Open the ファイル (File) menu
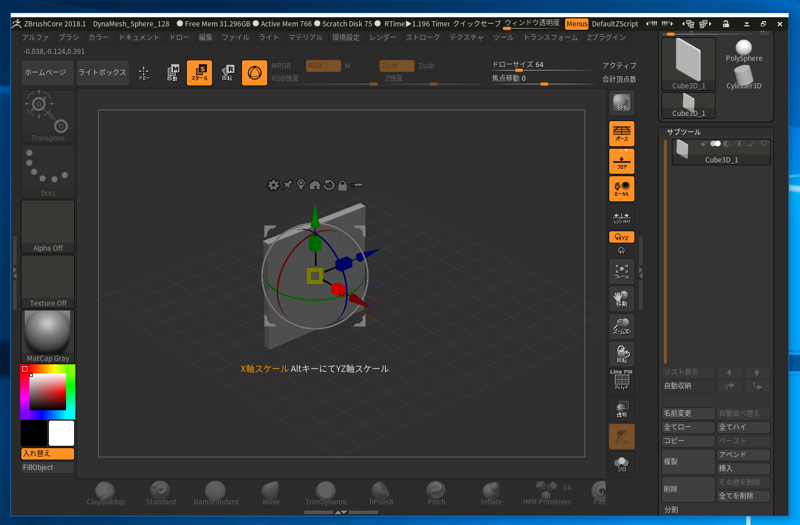The height and width of the screenshot is (525, 800). [235, 37]
